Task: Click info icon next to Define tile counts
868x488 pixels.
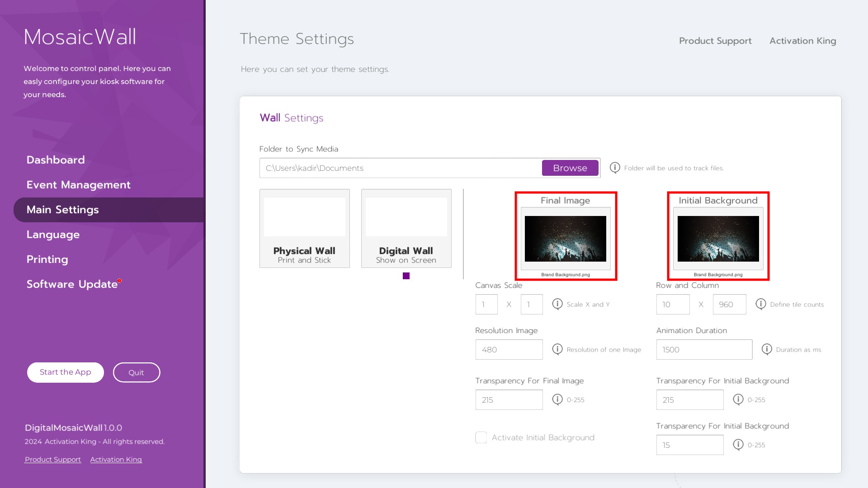Action: (x=760, y=304)
